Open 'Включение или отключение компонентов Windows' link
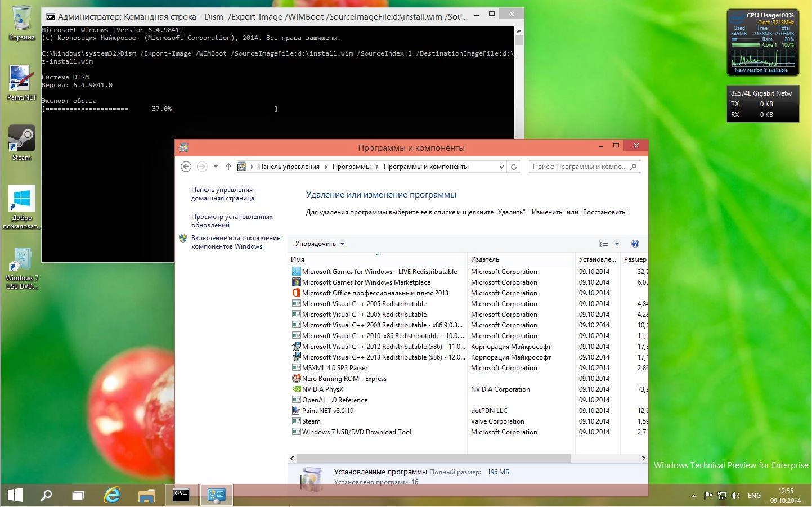This screenshot has height=507, width=812. click(x=235, y=242)
